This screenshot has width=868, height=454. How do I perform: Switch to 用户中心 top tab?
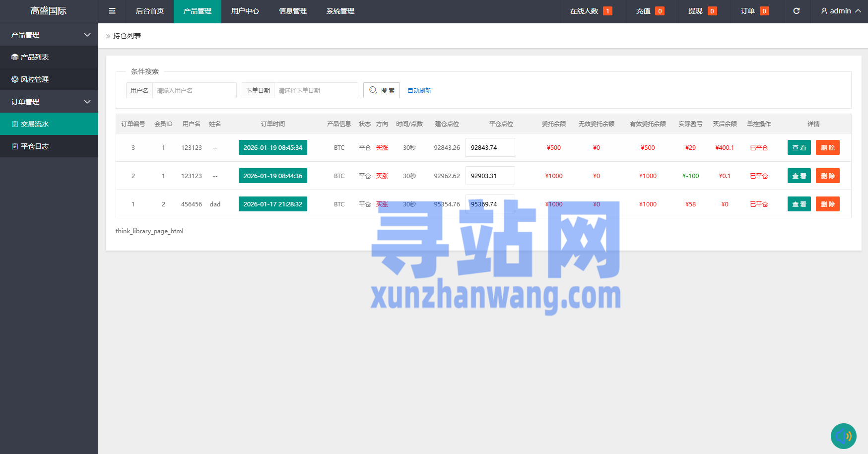245,11
